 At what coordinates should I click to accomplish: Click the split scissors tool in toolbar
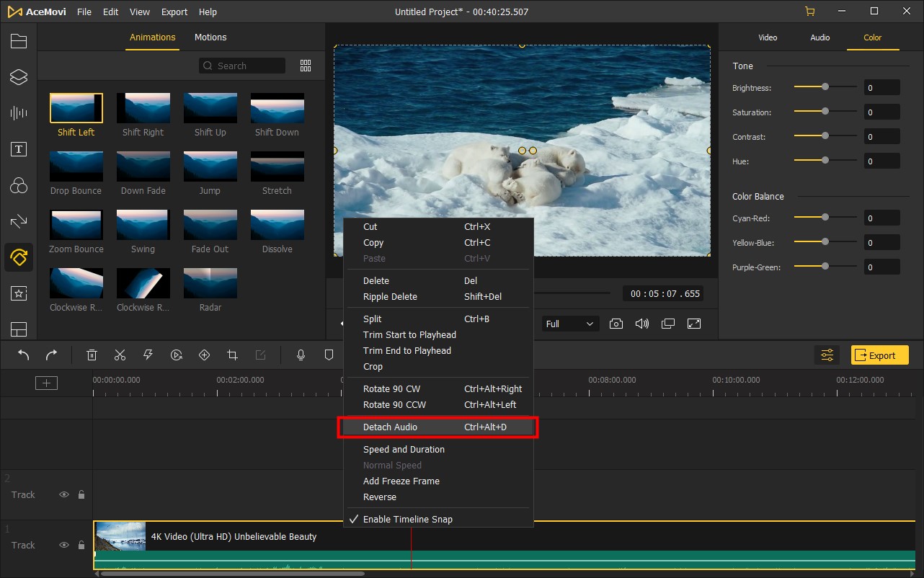pos(120,355)
